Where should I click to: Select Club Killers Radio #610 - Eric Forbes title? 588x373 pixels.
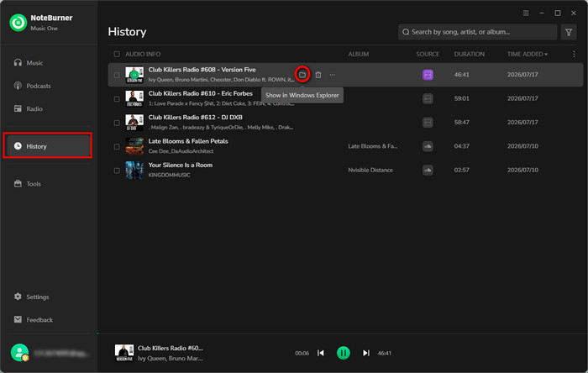[x=200, y=93]
